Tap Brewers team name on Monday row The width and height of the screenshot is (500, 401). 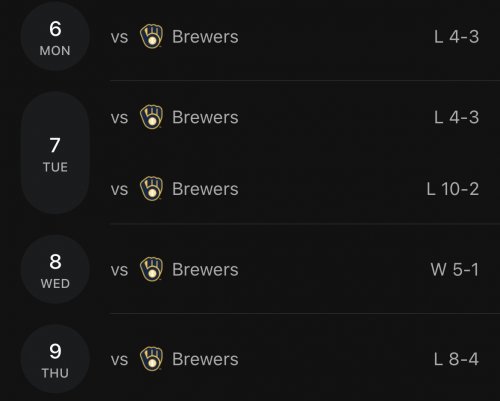coord(205,37)
